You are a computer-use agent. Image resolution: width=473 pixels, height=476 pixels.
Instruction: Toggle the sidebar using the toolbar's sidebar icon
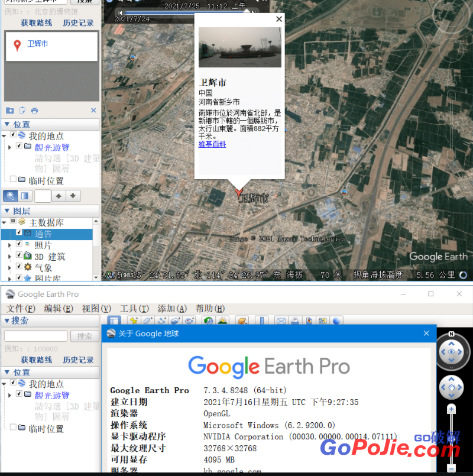114,320
